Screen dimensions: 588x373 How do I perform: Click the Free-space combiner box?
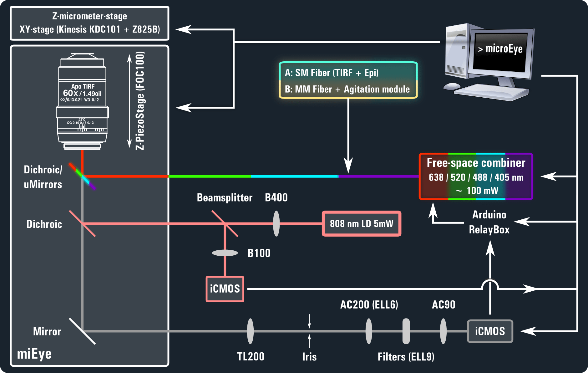click(x=476, y=176)
